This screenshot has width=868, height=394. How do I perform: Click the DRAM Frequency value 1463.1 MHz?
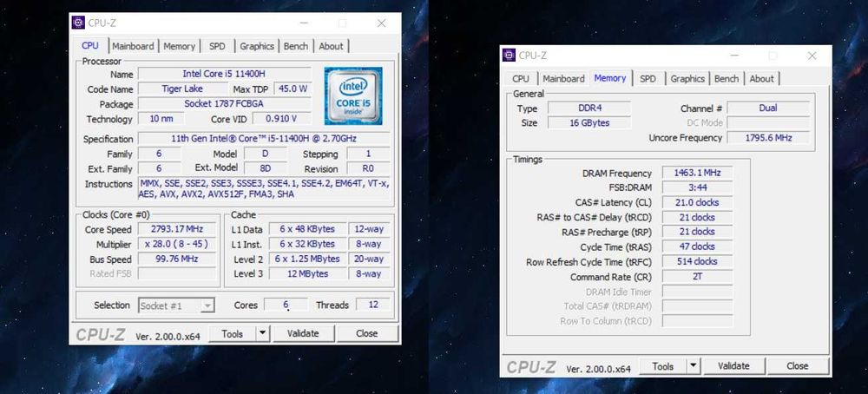[x=698, y=173]
